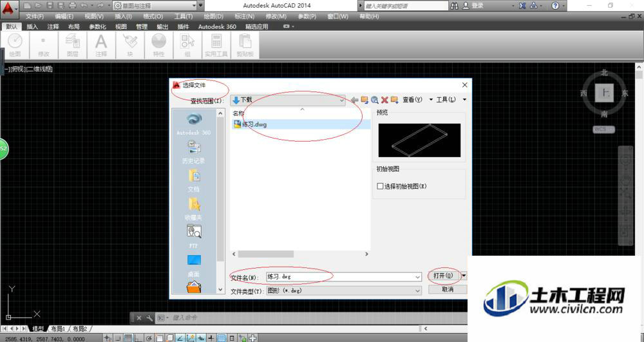Click the 登录 sign-in button

pos(473,6)
